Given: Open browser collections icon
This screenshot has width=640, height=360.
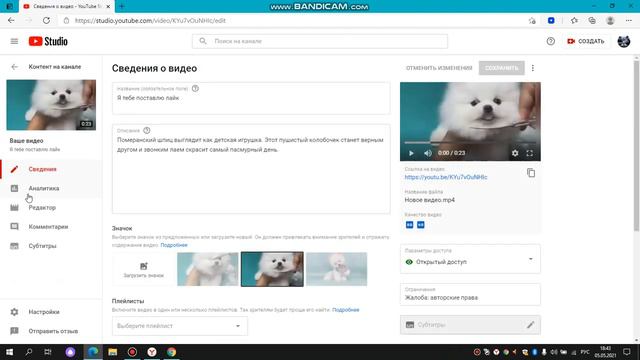Looking at the screenshot, I should point(592,20).
